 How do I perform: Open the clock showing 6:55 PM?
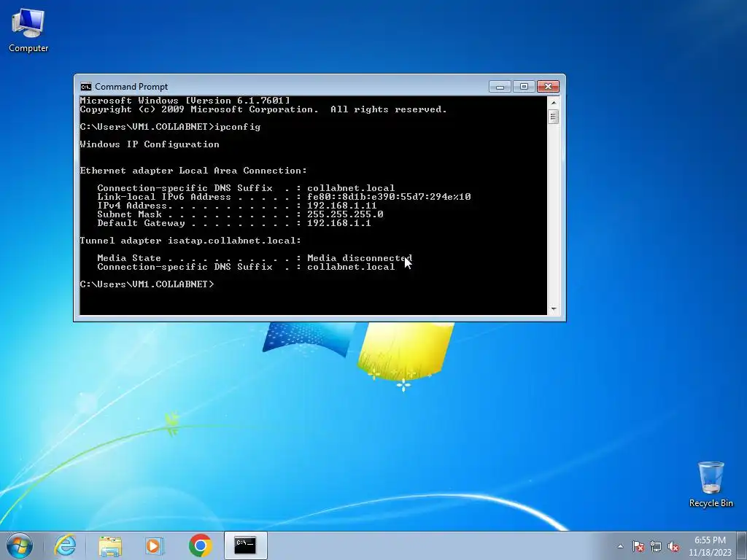coord(710,546)
